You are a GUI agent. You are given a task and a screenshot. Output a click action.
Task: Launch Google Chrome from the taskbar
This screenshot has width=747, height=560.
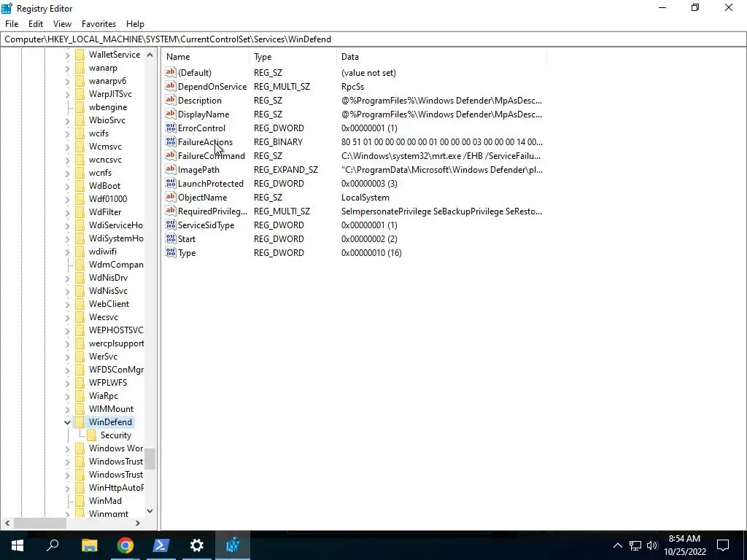click(x=125, y=545)
